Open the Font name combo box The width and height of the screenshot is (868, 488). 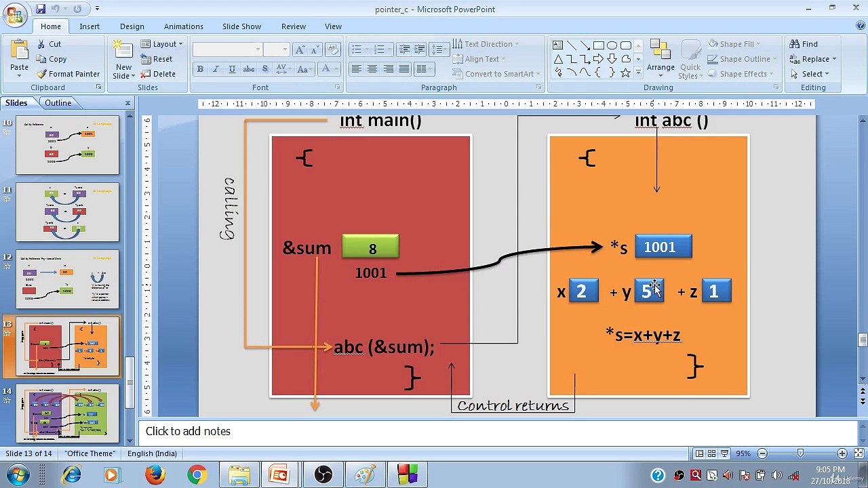pyautogui.click(x=227, y=49)
